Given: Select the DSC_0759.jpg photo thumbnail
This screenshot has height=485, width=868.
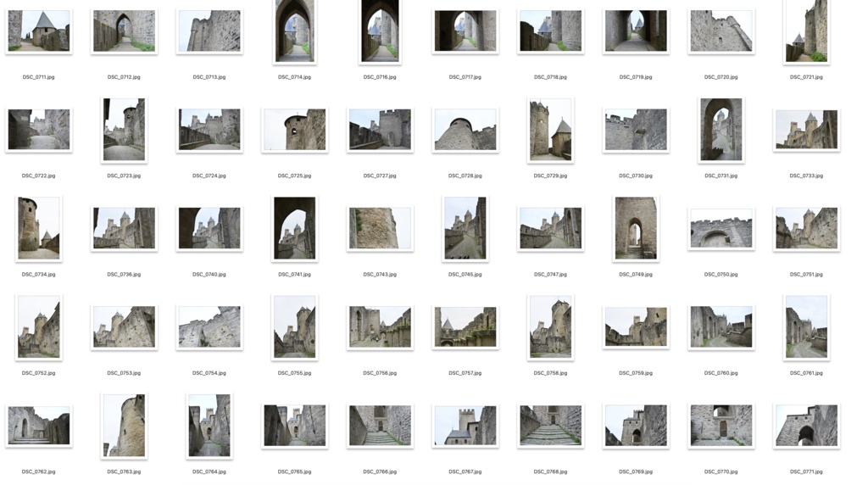Looking at the screenshot, I should [636, 326].
